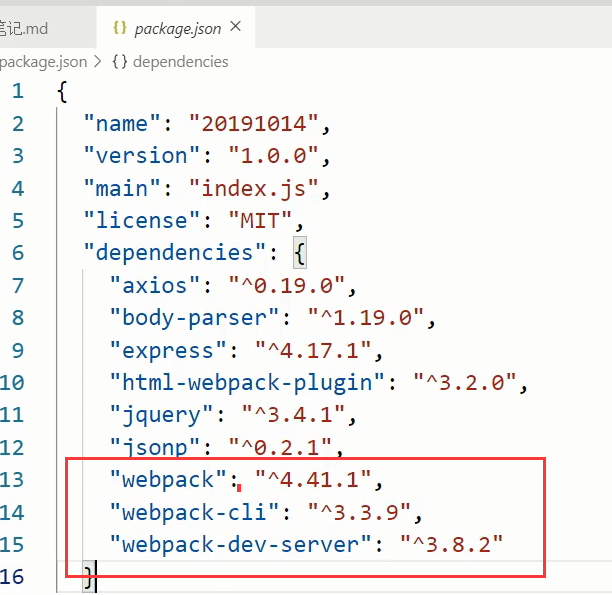This screenshot has width=612, height=595.
Task: Click the "express" key
Action: coord(168,350)
